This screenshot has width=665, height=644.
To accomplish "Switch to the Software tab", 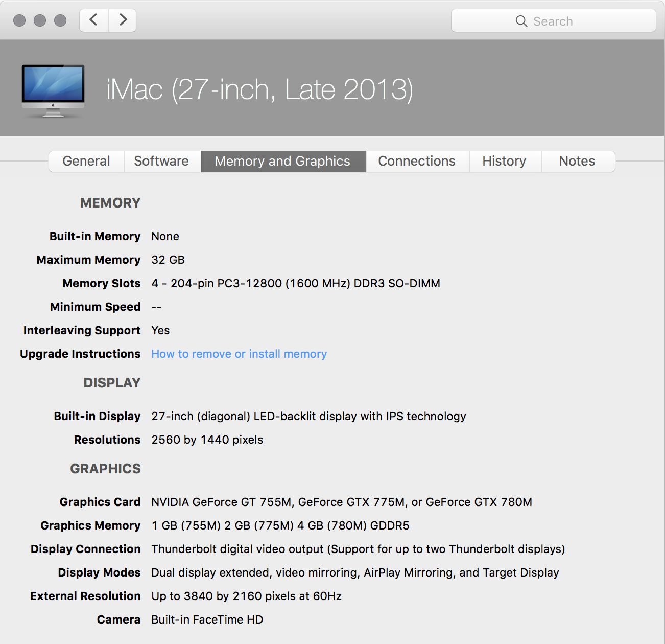I will click(x=161, y=161).
